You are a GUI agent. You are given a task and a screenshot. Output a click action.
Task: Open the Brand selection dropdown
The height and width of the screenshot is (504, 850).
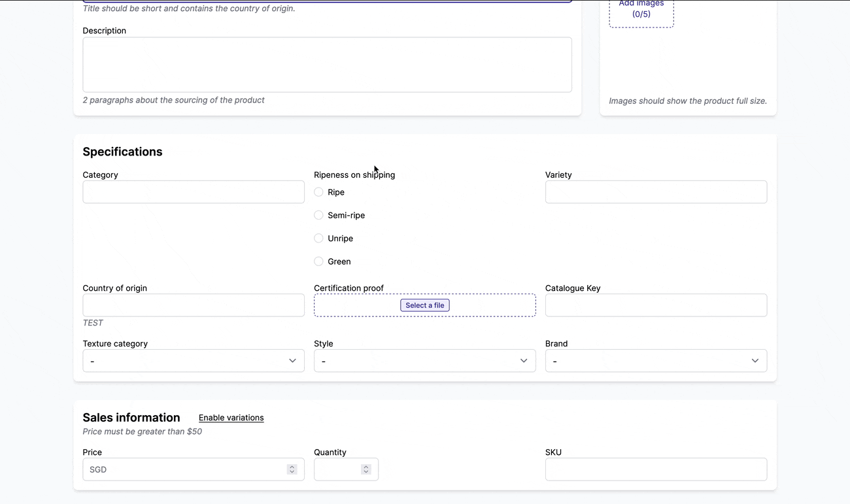tap(656, 360)
